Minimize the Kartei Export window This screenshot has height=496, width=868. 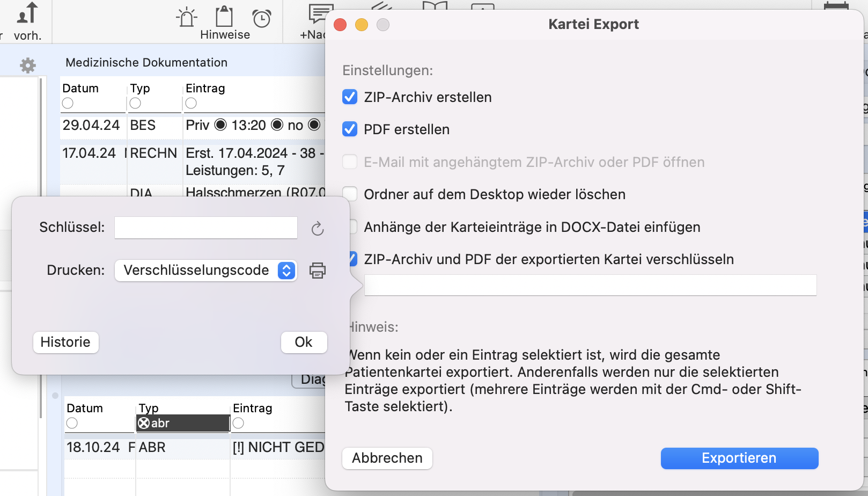click(x=362, y=25)
